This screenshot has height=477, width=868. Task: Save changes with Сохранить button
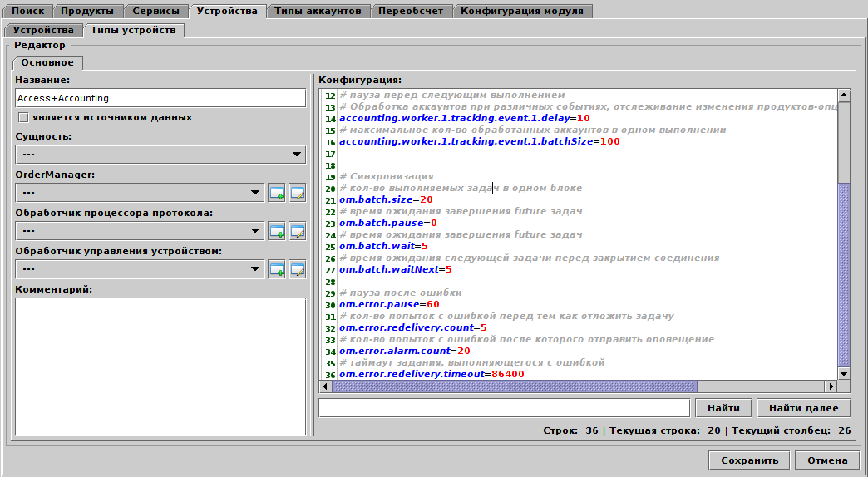[x=750, y=460]
